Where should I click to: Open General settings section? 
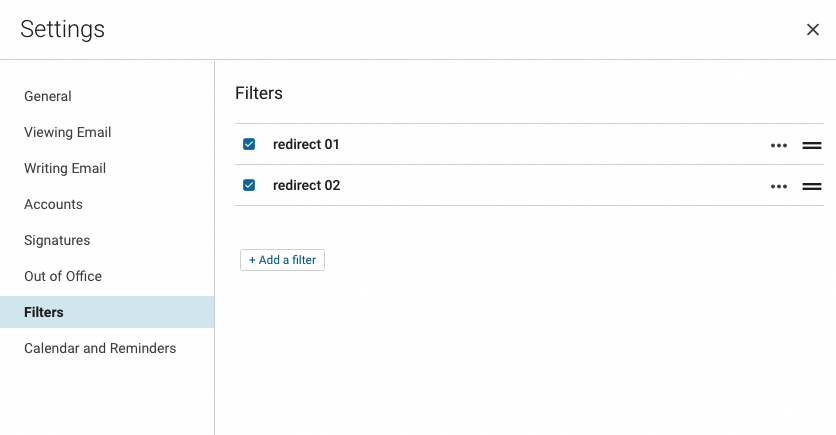click(x=48, y=96)
